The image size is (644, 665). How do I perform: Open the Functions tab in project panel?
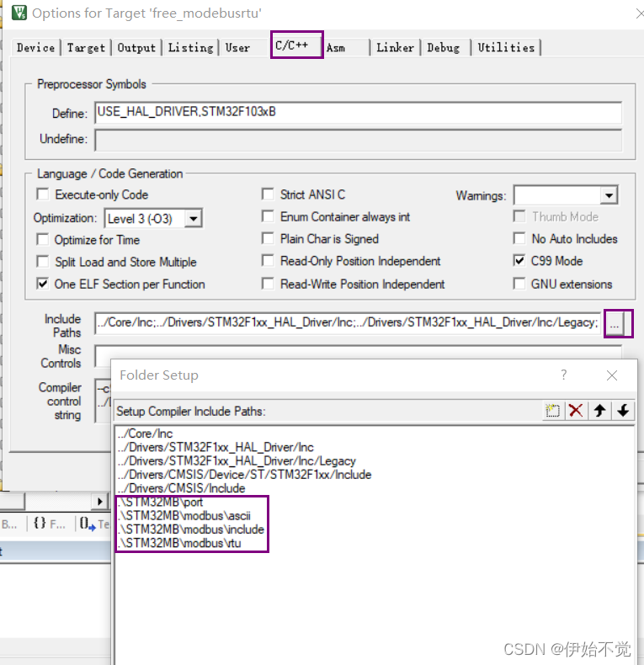tap(50, 524)
